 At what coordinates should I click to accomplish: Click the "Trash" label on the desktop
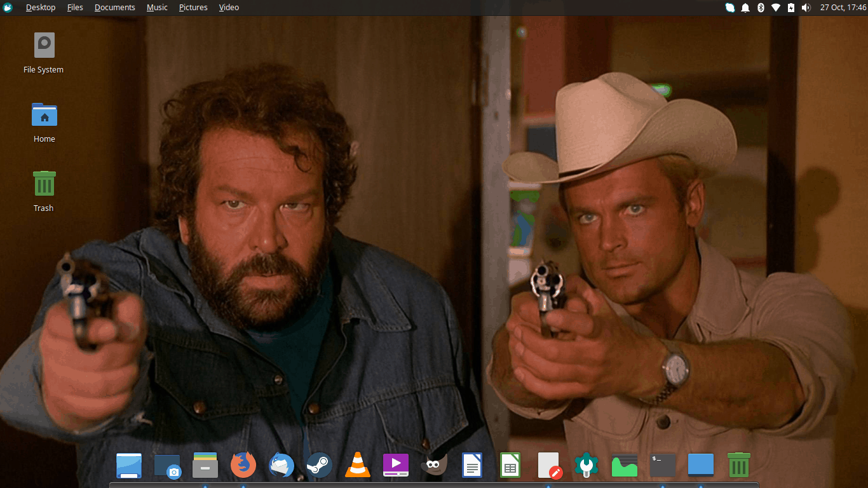coord(44,208)
